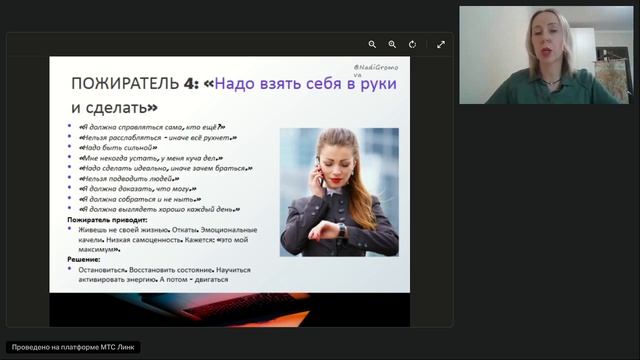640x360 pixels.
Task: Click text 'Живешь не своей жизнью. Откаты.'
Action: (x=138, y=230)
